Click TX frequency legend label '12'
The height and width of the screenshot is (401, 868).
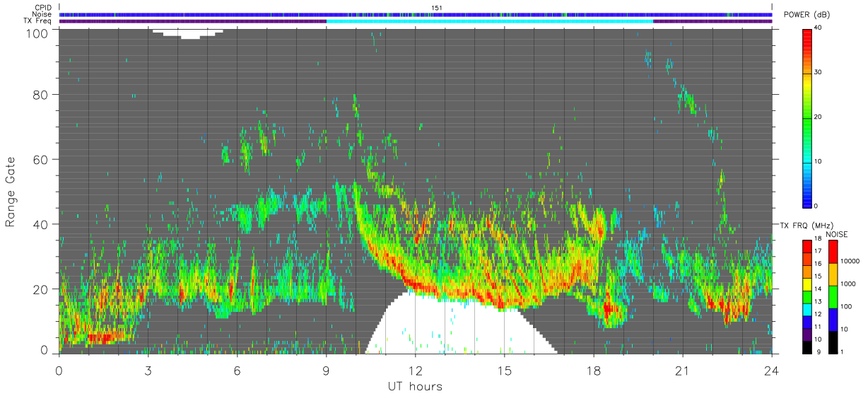(819, 315)
